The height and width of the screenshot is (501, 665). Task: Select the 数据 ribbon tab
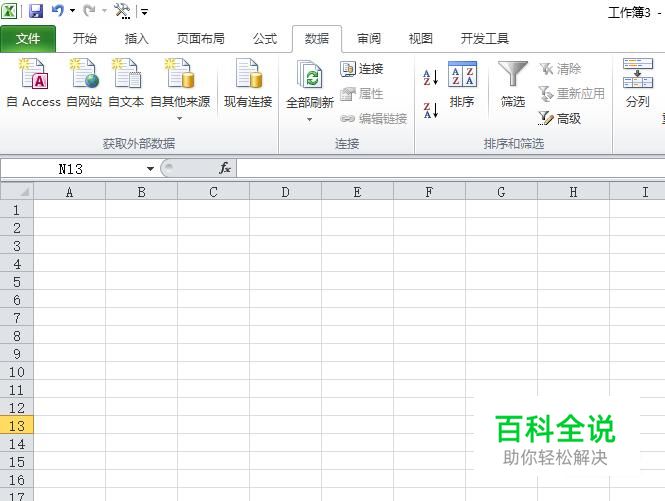tap(317, 39)
